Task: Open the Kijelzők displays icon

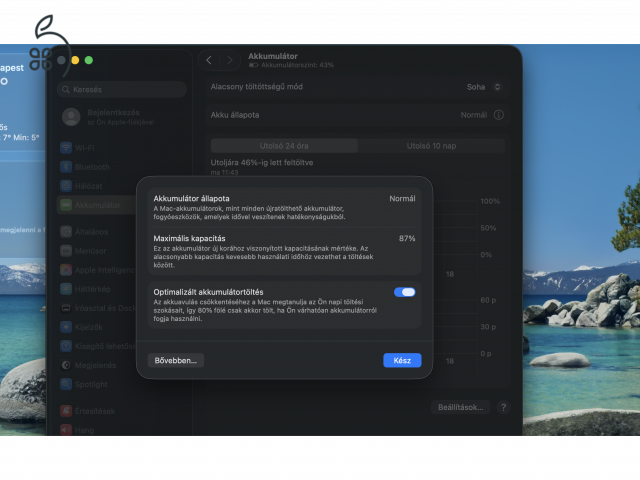Action: pyautogui.click(x=66, y=327)
